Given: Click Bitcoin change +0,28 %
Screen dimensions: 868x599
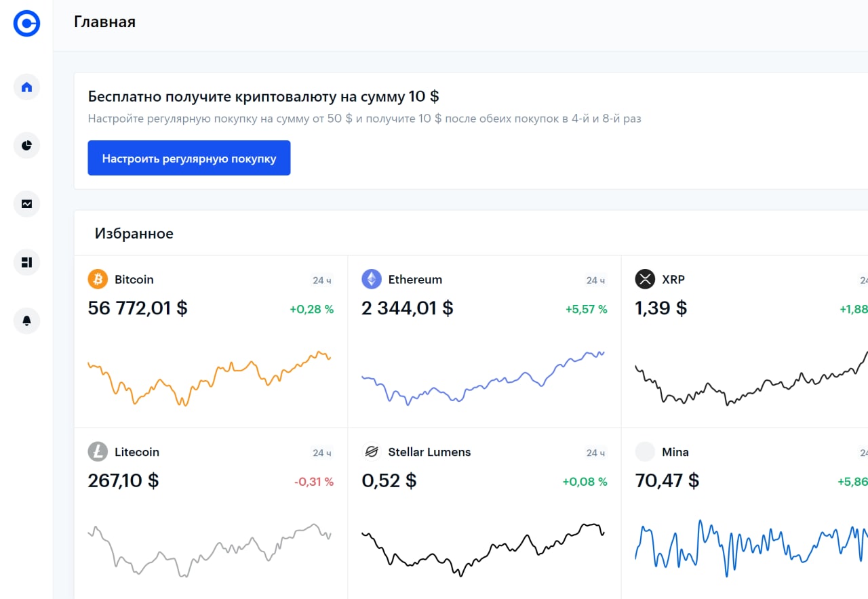Looking at the screenshot, I should (312, 309).
